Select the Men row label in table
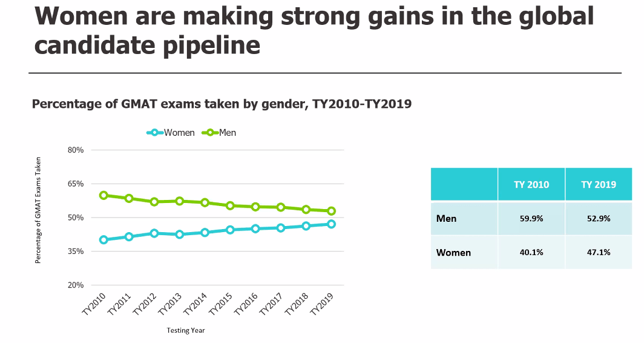Screen dimensions: 644x343 (x=447, y=218)
